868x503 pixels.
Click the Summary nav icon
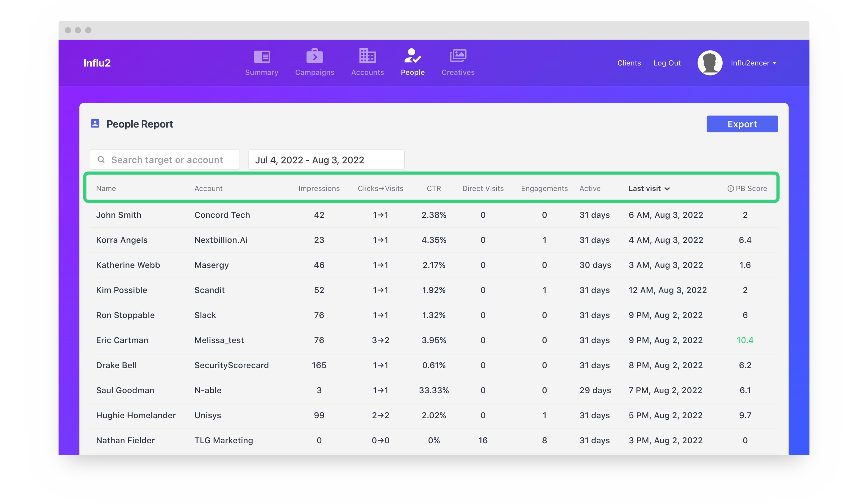tap(262, 57)
